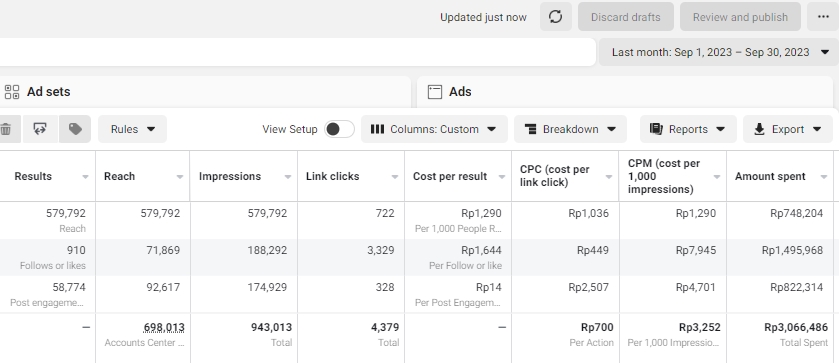Open the Last month date range picker
839x363 pixels.
coord(719,52)
